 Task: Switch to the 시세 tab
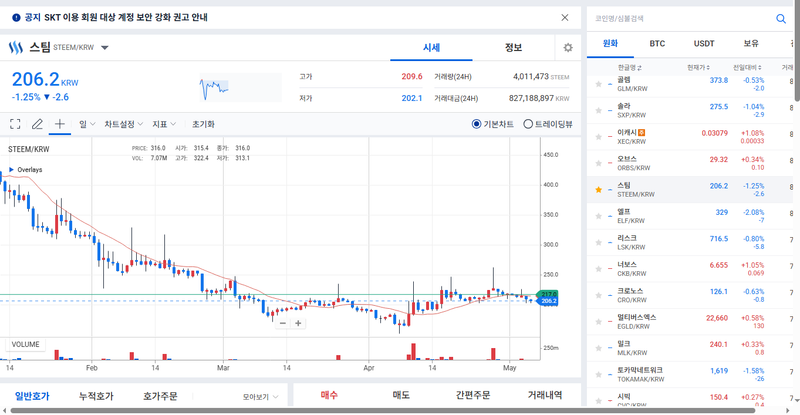[431, 47]
